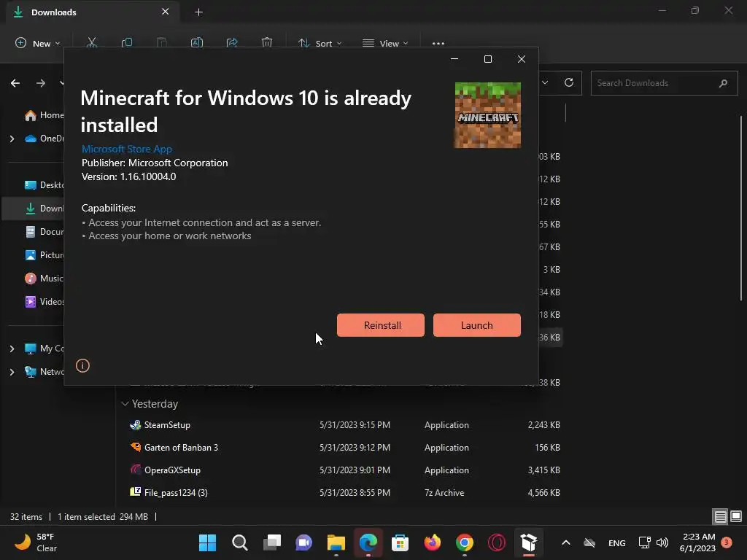The width and height of the screenshot is (747, 560).
Task: Focus the Search Downloads field
Action: click(664, 83)
